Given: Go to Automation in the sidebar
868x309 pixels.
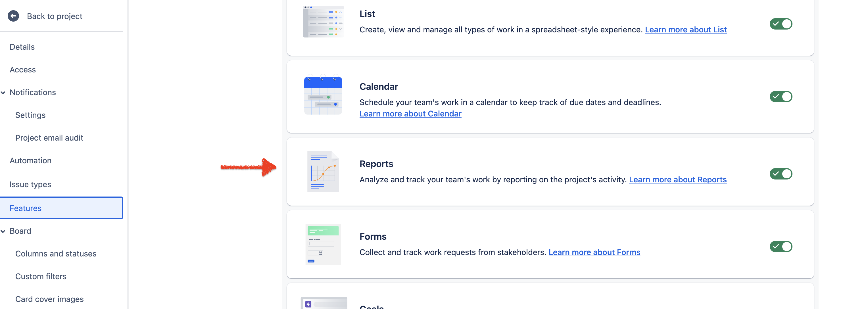Looking at the screenshot, I should [30, 160].
